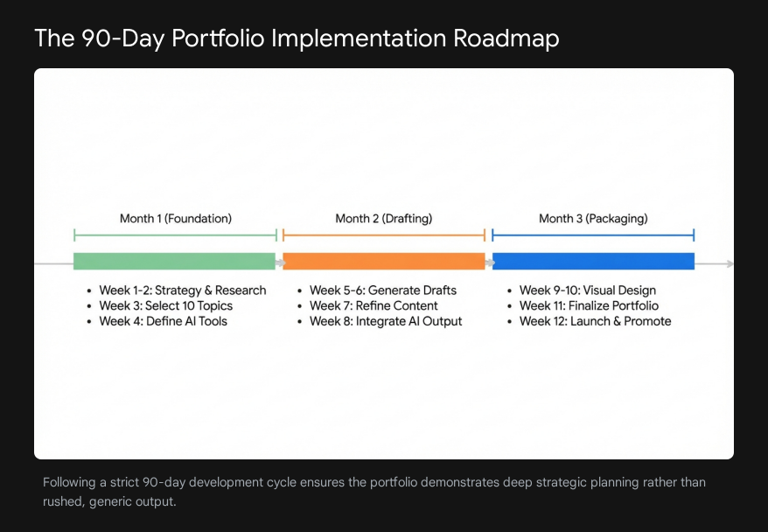Select the "Month 3 (Packaging)" label
The image size is (768, 532).
[593, 219]
